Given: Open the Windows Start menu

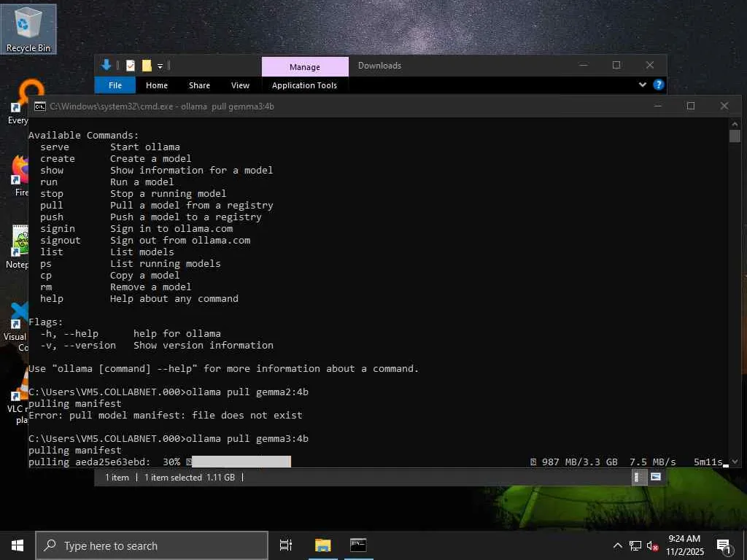Looking at the screenshot, I should click(x=18, y=545).
